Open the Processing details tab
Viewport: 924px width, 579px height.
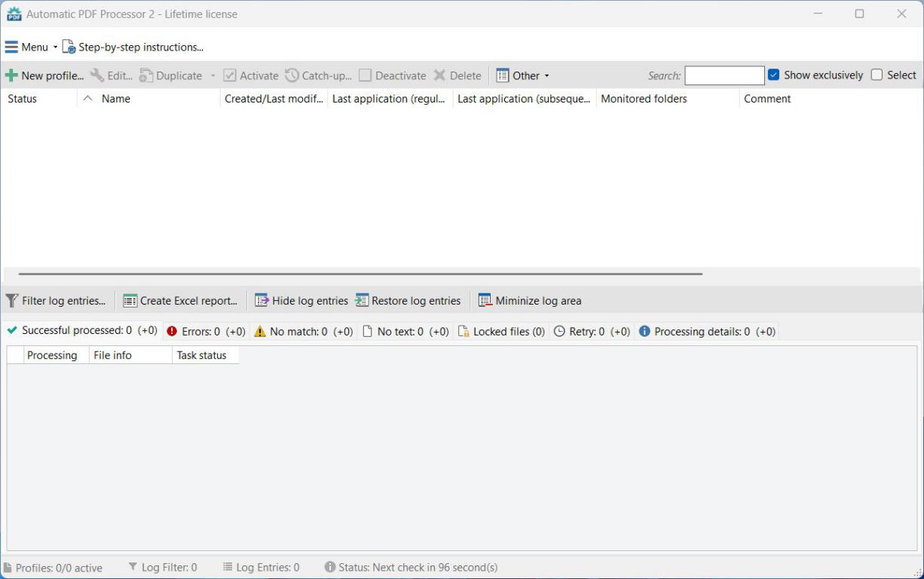[x=706, y=332]
